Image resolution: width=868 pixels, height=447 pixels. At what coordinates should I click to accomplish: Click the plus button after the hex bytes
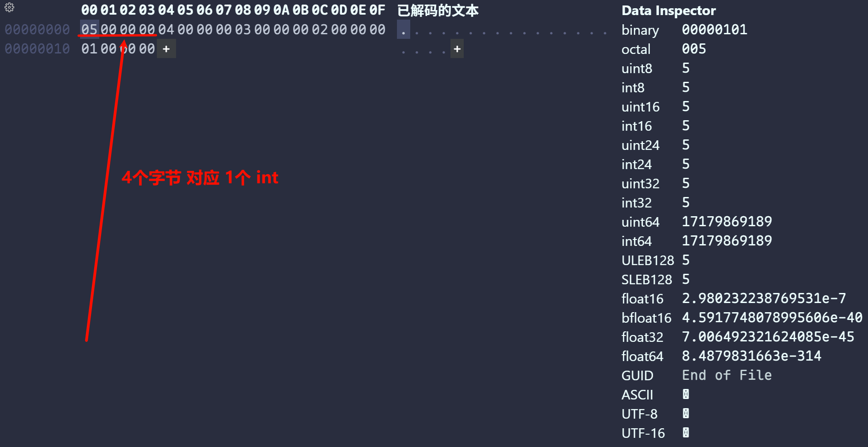pyautogui.click(x=166, y=49)
